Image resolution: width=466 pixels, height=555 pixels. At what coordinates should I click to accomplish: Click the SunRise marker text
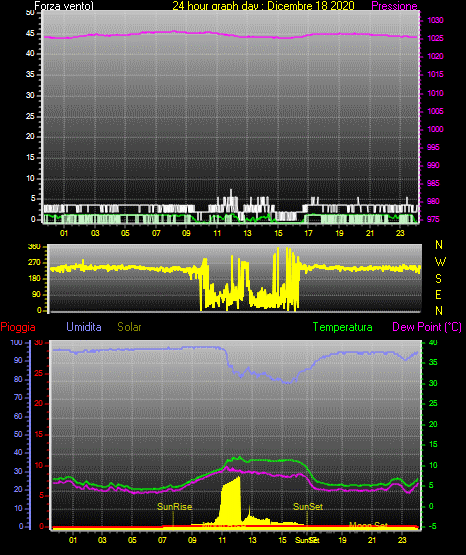pyautogui.click(x=175, y=507)
